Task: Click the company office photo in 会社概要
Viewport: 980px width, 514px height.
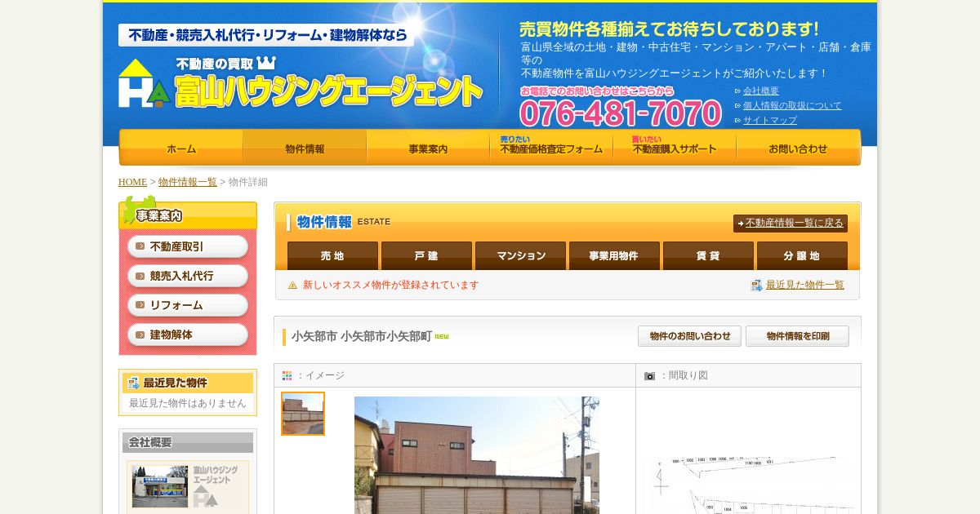Action: [160, 486]
